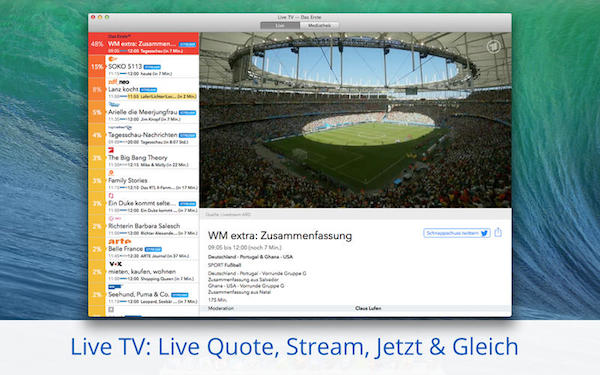Select 'Richterin Barbara Salesch' program title
This screenshot has width=600, height=375.
144,226
